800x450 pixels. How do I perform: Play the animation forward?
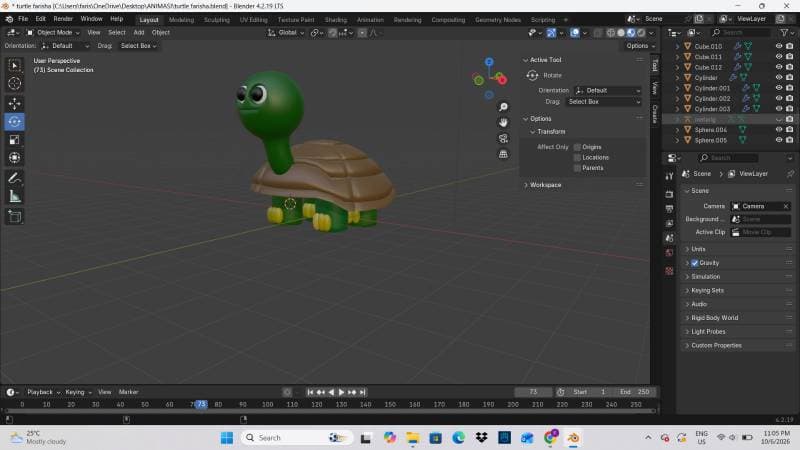point(341,392)
